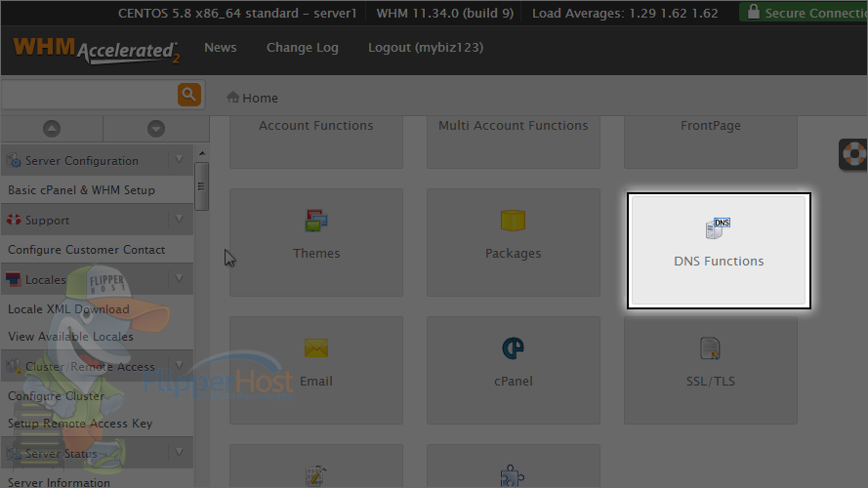Click the Home house icon in breadcrumb
The width and height of the screenshot is (868, 488).
[232, 98]
